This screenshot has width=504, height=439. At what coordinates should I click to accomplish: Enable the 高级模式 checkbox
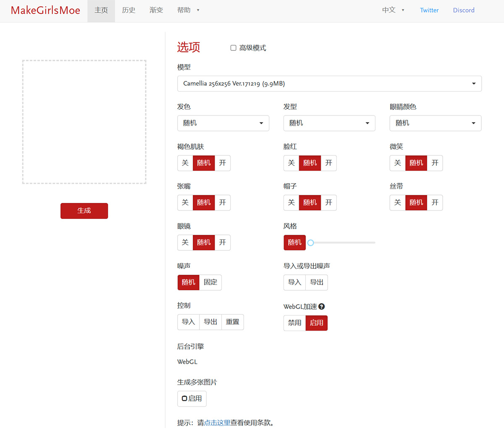coord(234,48)
